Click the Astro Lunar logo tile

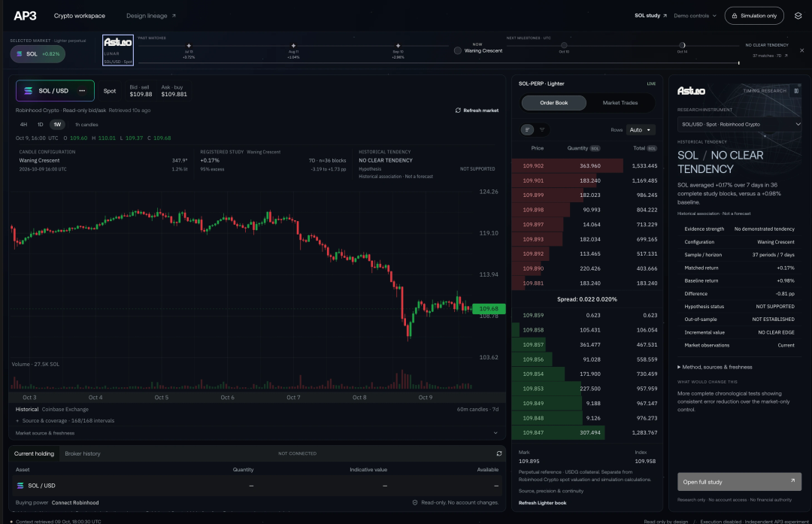(118, 50)
